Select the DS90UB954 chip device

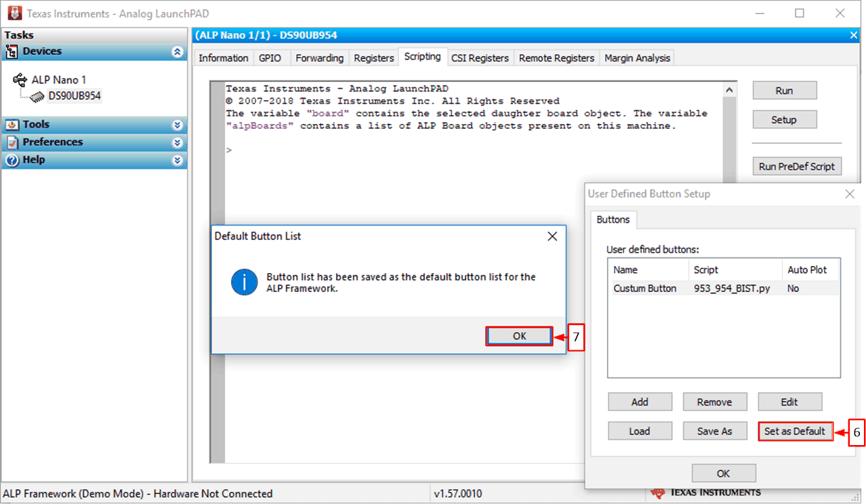pyautogui.click(x=74, y=96)
